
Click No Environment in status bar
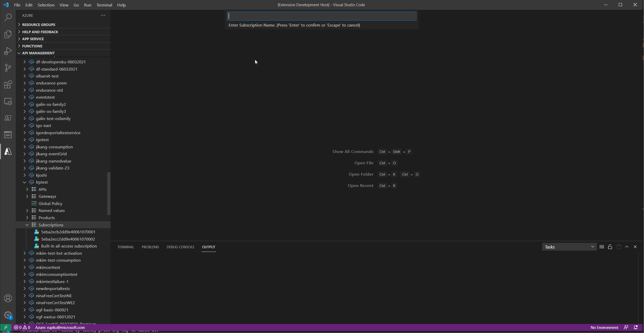click(604, 327)
